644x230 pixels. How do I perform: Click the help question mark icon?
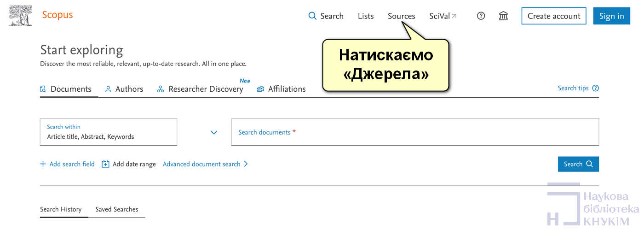[x=481, y=16]
